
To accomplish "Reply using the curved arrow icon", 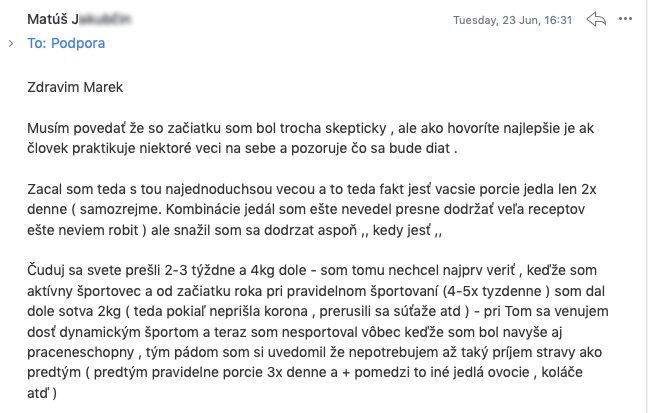I will (x=596, y=19).
